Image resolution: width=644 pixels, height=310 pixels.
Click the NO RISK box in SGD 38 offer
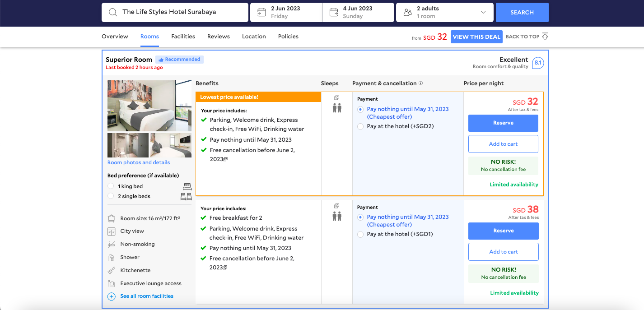[504, 273]
